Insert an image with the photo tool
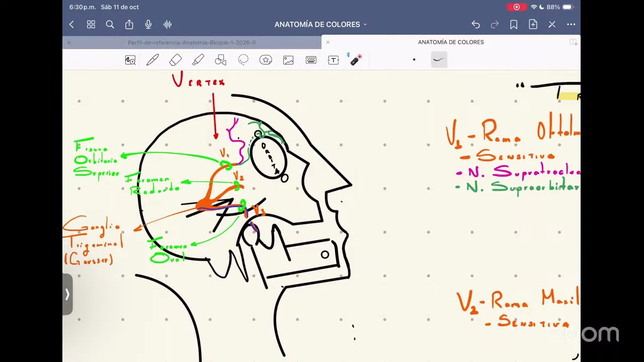 click(288, 60)
